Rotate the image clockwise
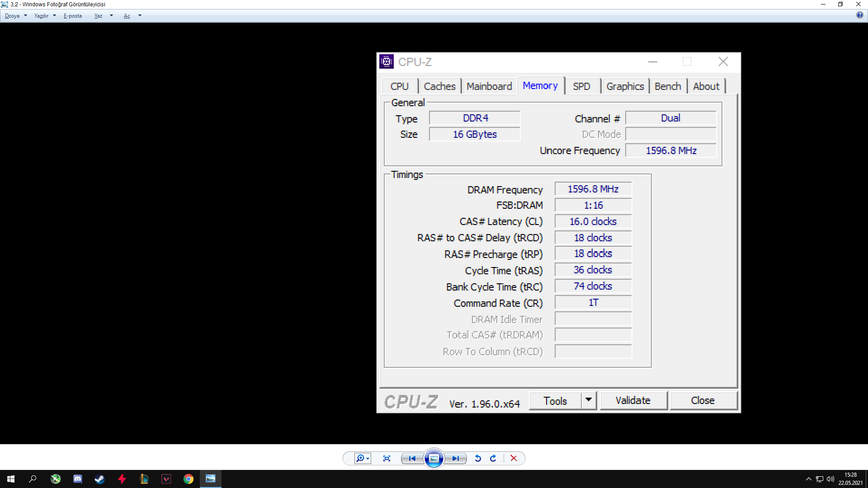The width and height of the screenshot is (868, 488). click(x=493, y=458)
